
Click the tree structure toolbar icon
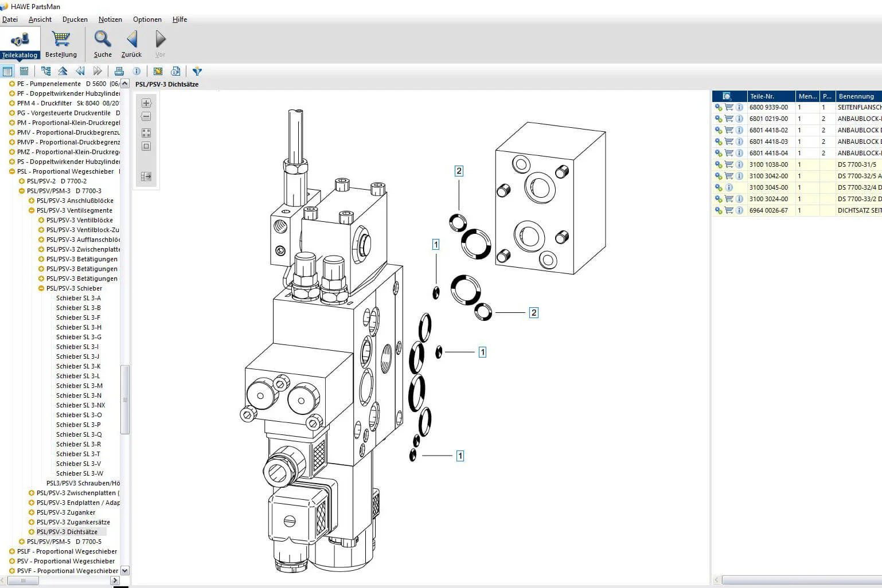(x=46, y=71)
